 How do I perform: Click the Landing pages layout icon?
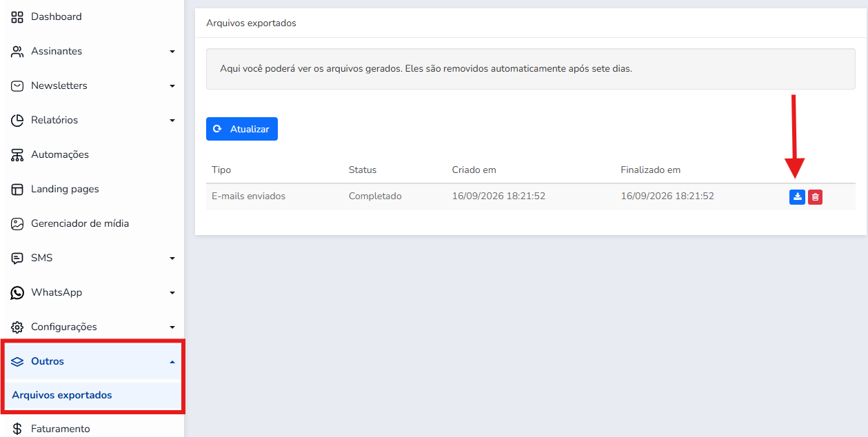pyautogui.click(x=17, y=189)
